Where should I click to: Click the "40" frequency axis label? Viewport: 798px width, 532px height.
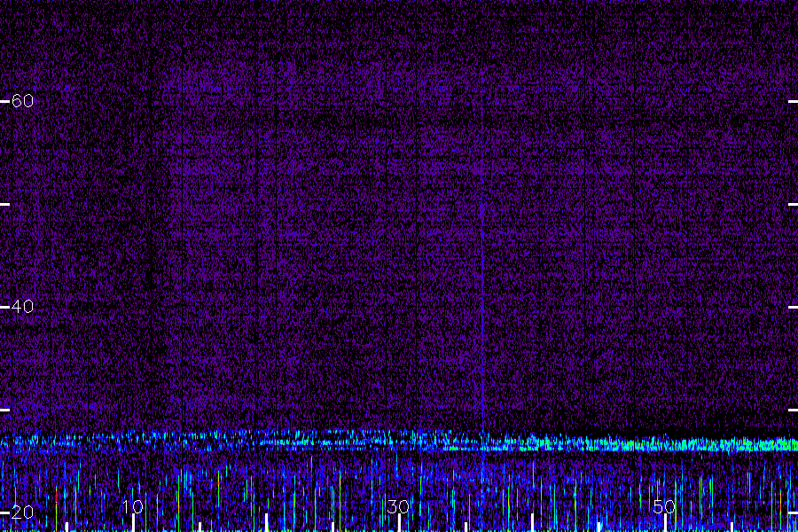(x=23, y=307)
